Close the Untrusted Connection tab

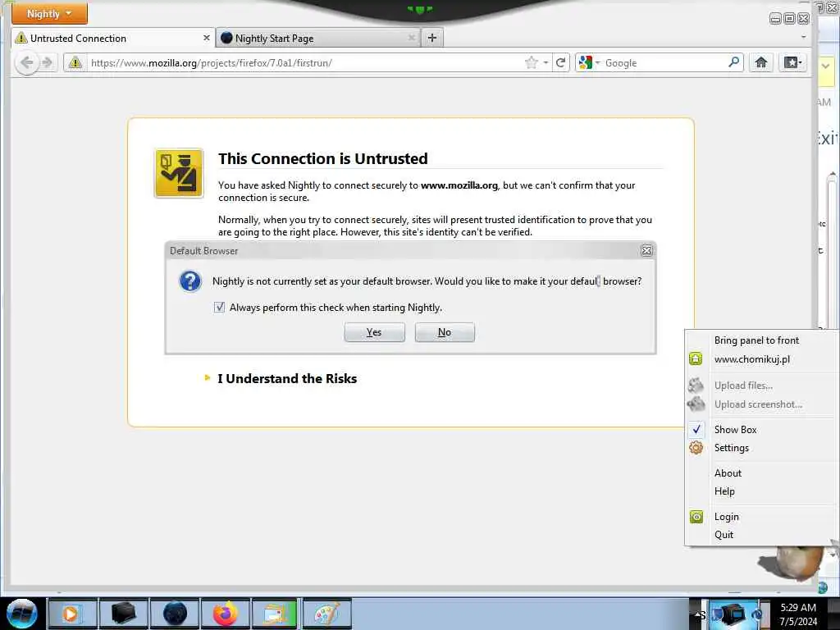[x=206, y=38]
